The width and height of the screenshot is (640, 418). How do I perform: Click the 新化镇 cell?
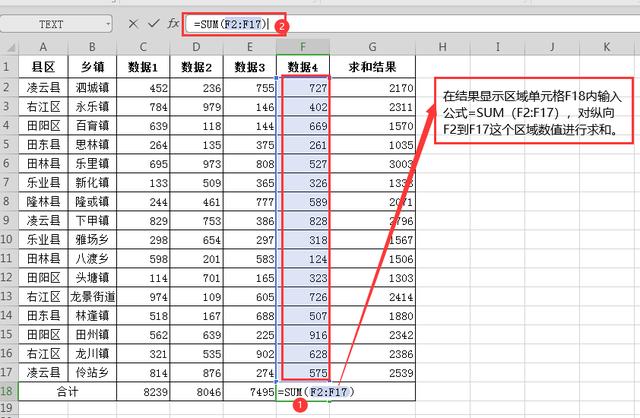pyautogui.click(x=92, y=182)
